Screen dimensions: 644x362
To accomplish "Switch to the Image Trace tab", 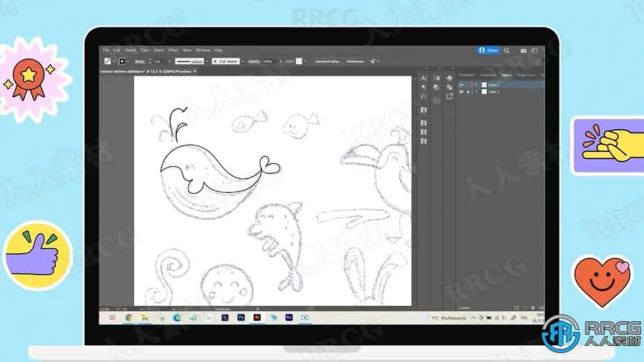I will pyautogui.click(x=525, y=75).
